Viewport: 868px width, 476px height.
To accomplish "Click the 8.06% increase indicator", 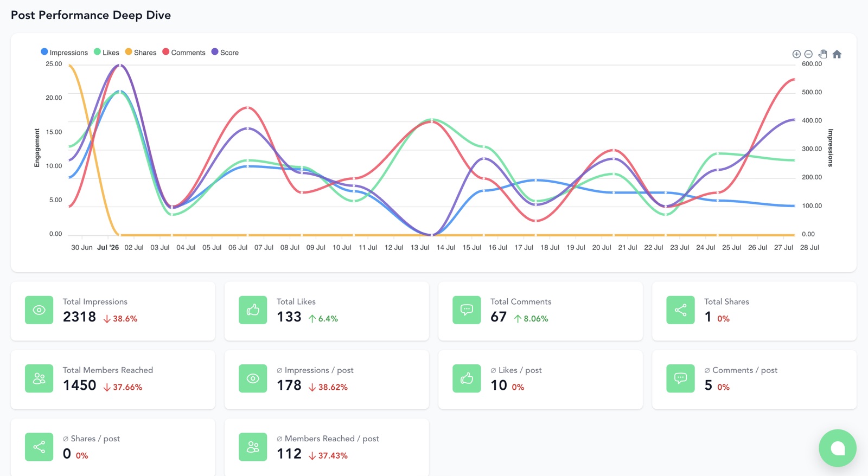I will (531, 319).
